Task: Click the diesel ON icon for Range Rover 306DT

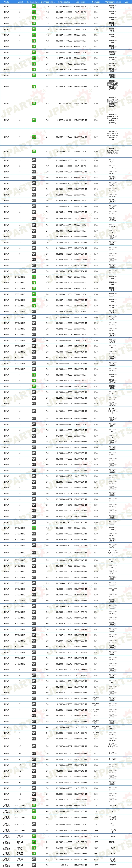Action: (x=34, y=865)
